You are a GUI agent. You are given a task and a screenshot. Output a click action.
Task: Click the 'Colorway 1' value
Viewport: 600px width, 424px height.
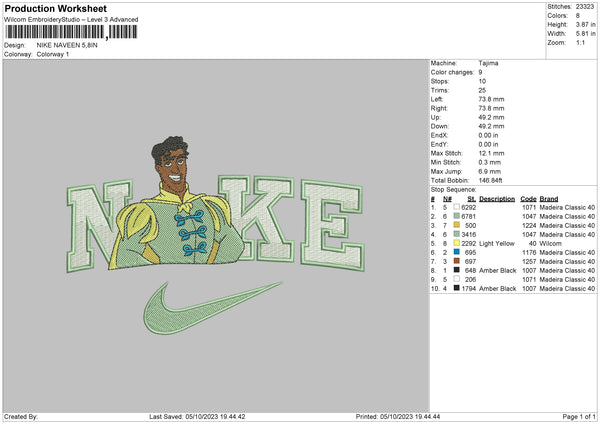coord(53,54)
